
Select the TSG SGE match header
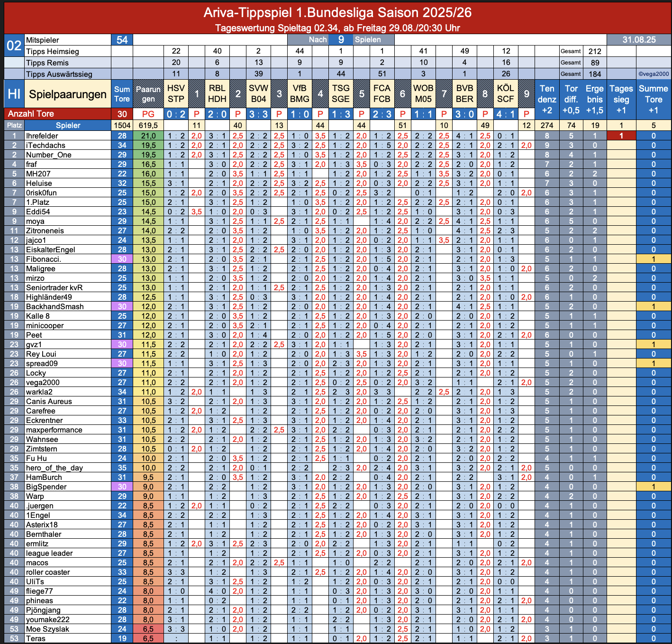341,94
